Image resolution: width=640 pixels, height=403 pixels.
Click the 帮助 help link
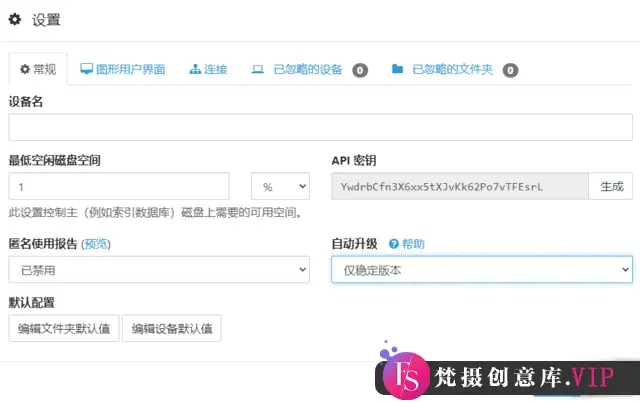pyautogui.click(x=413, y=244)
